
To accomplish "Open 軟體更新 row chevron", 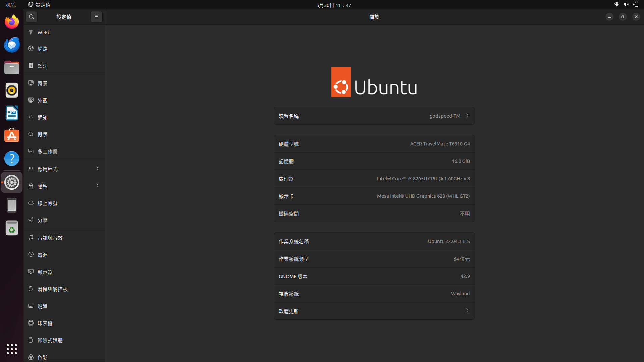I will (467, 311).
